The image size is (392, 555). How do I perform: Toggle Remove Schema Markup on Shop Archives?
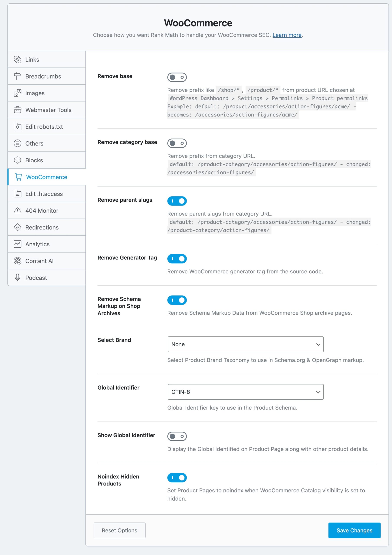[x=177, y=300]
